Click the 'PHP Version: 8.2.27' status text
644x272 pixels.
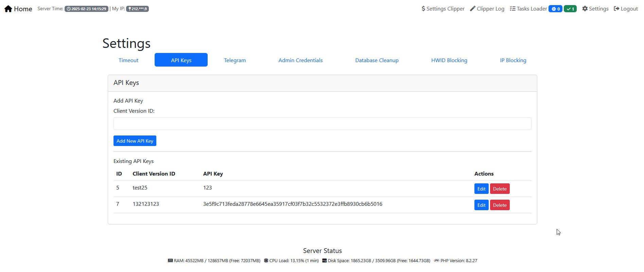coord(459,261)
